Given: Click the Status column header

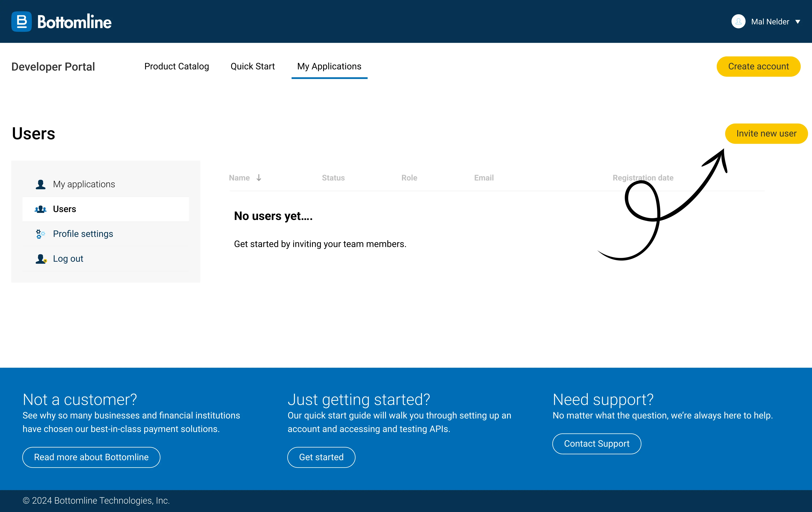Looking at the screenshot, I should click(x=333, y=178).
